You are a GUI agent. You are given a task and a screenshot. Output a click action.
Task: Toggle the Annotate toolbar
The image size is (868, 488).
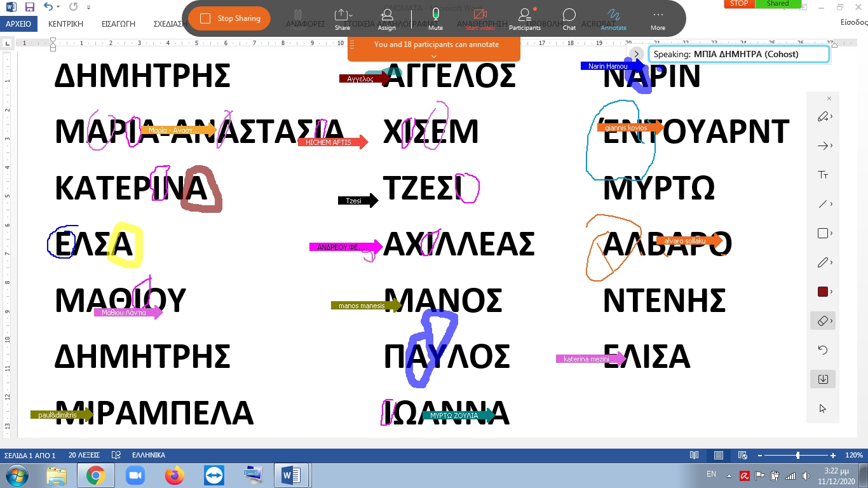[x=613, y=18]
